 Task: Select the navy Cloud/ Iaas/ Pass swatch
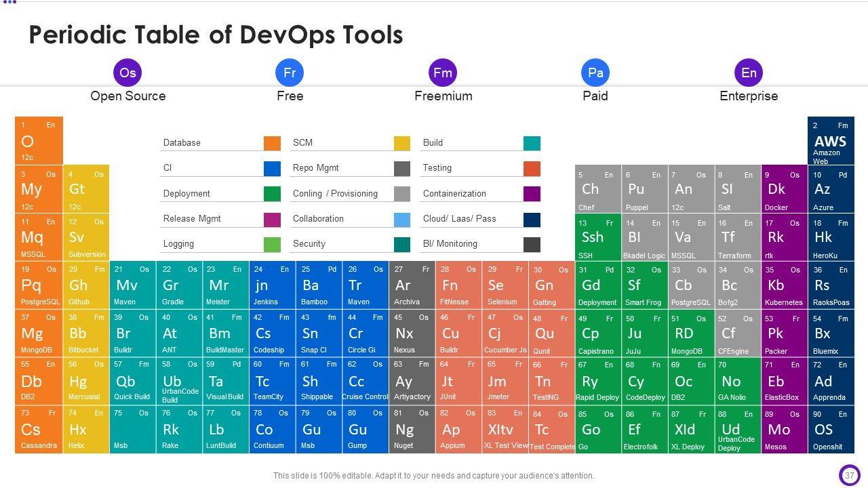pyautogui.click(x=532, y=219)
